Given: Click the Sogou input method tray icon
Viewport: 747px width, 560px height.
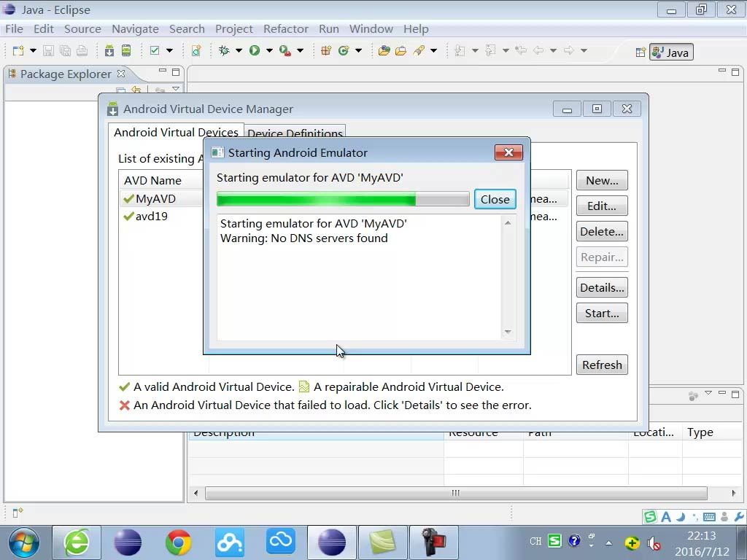Looking at the screenshot, I should (x=554, y=541).
